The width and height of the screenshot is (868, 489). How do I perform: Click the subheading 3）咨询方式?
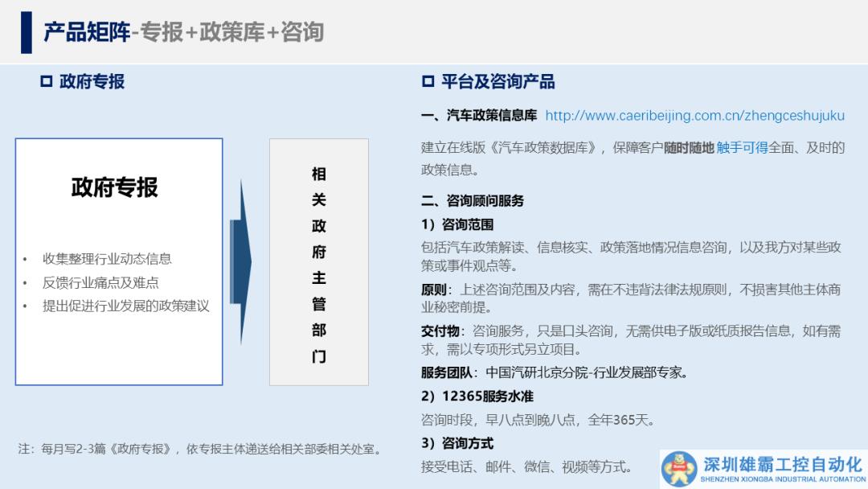coord(457,443)
